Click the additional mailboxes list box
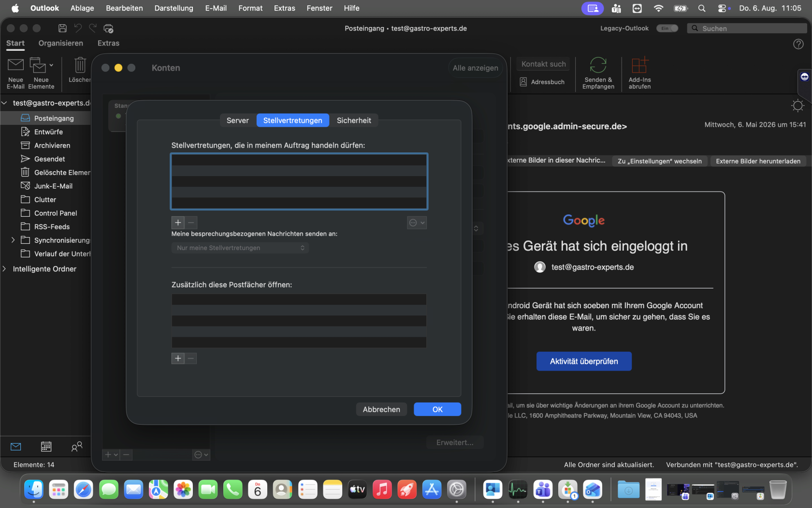812x508 pixels. [299, 321]
